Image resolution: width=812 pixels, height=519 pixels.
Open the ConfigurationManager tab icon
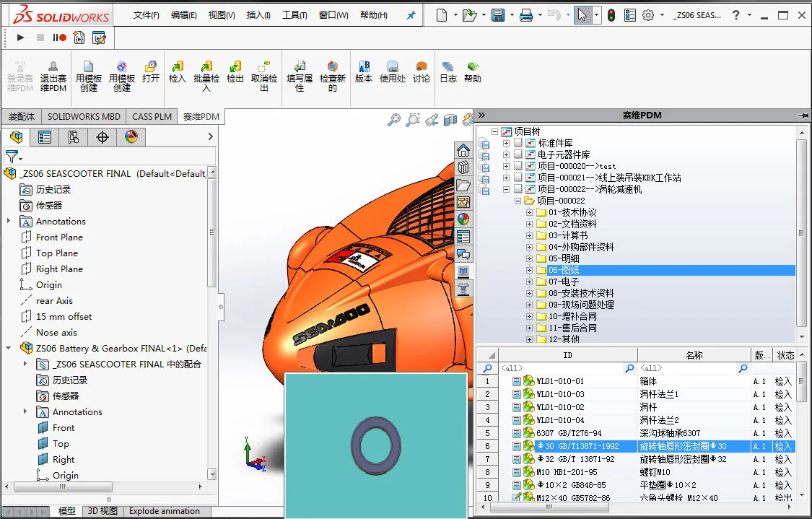[73, 137]
